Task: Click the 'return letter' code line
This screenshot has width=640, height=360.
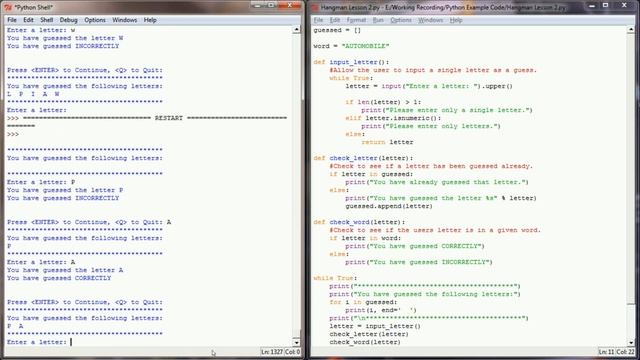Action: coord(387,142)
